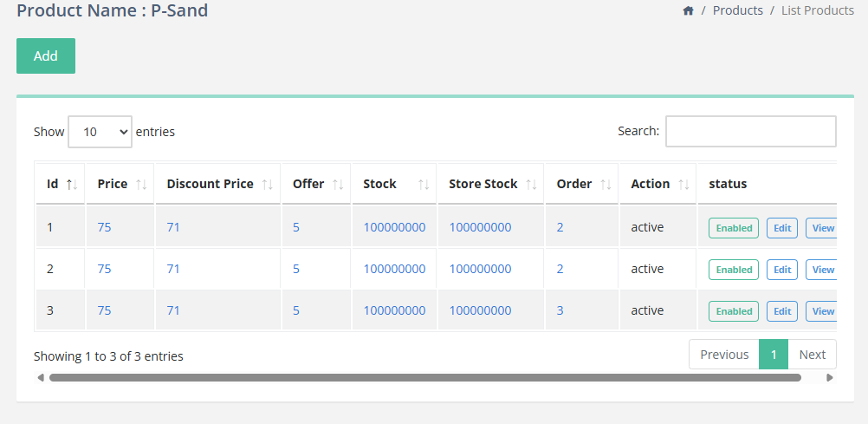Focus the Search input field
This screenshot has width=868, height=424.
pyautogui.click(x=750, y=131)
